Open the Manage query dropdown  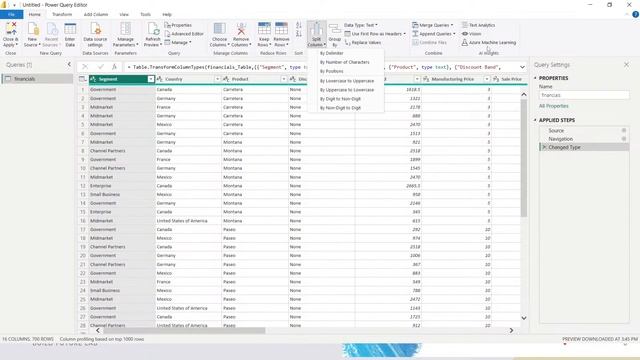click(178, 42)
